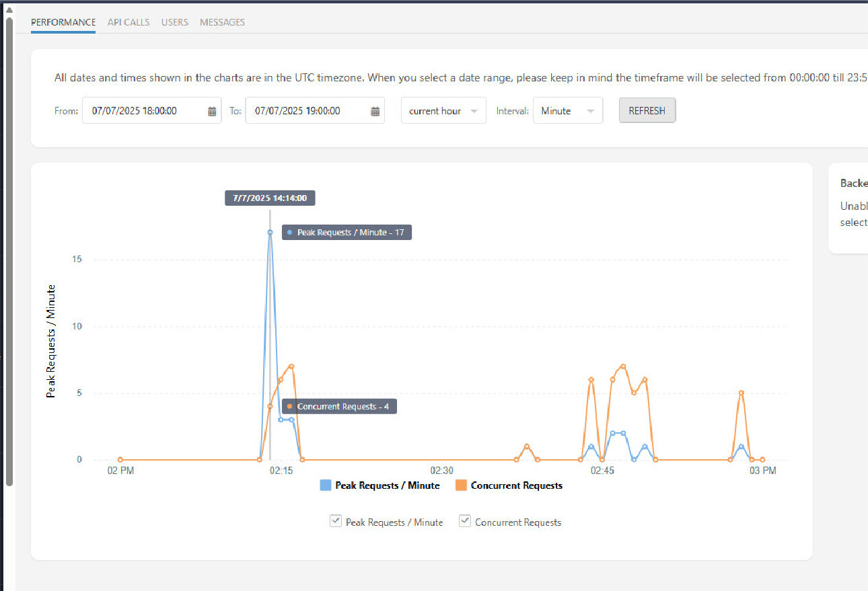
Task: Click the Peak Requests / Minute legend label
Action: [387, 485]
